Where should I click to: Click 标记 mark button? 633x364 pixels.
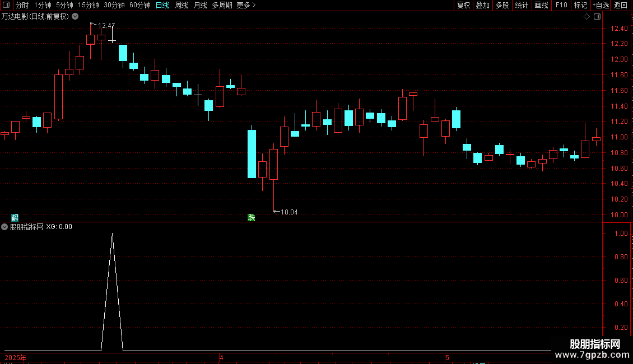tap(580, 5)
